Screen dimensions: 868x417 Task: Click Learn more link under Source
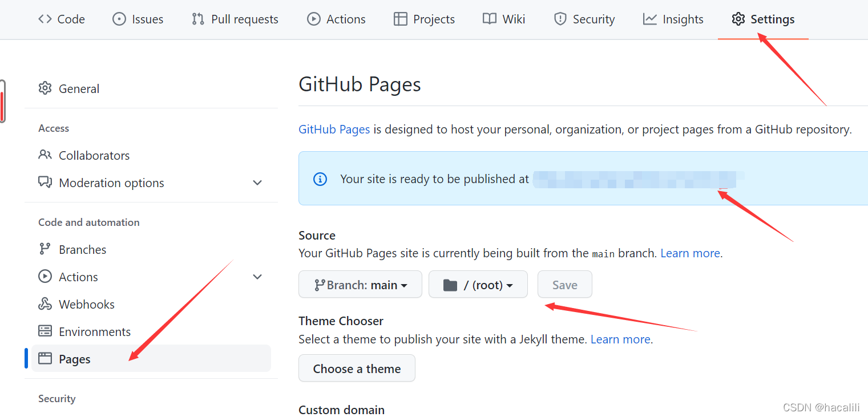691,253
